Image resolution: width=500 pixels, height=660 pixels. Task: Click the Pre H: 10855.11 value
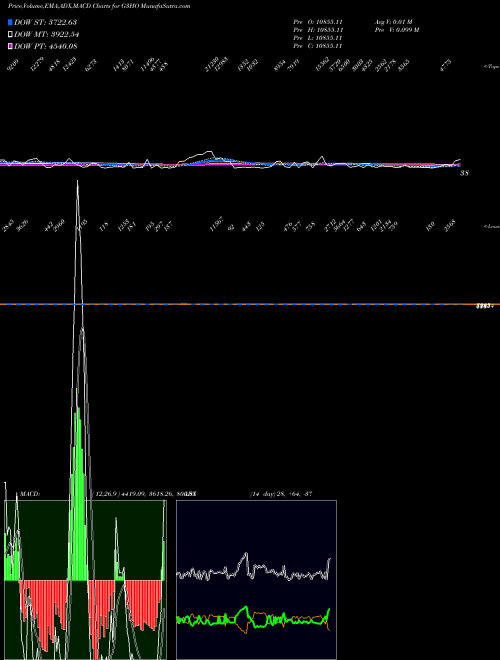pos(318,30)
